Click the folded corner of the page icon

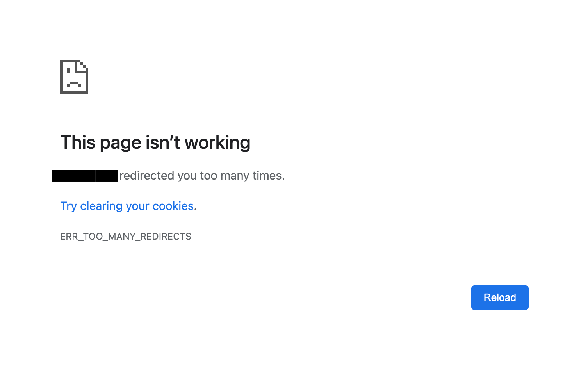point(84,66)
